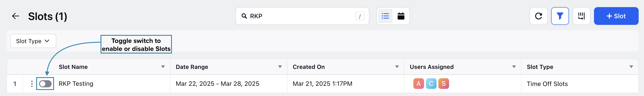This screenshot has height=96, width=644.
Task: Open Slot Name column sort arrow
Action: tap(163, 67)
